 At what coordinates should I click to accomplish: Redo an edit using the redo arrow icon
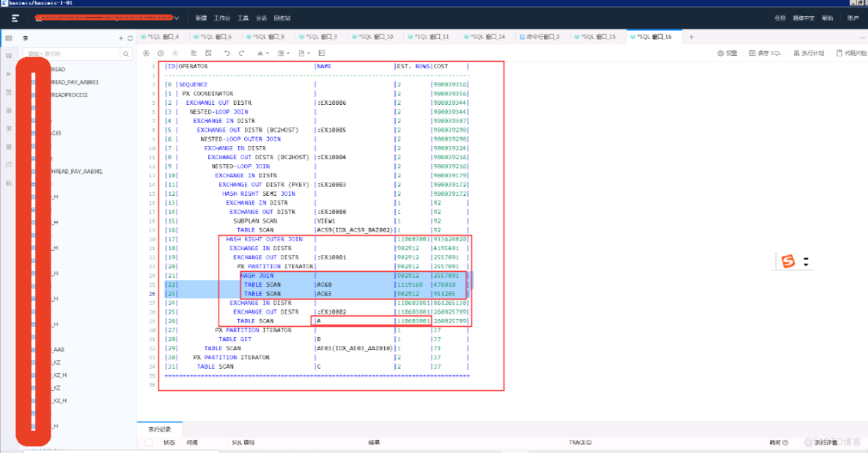(243, 53)
